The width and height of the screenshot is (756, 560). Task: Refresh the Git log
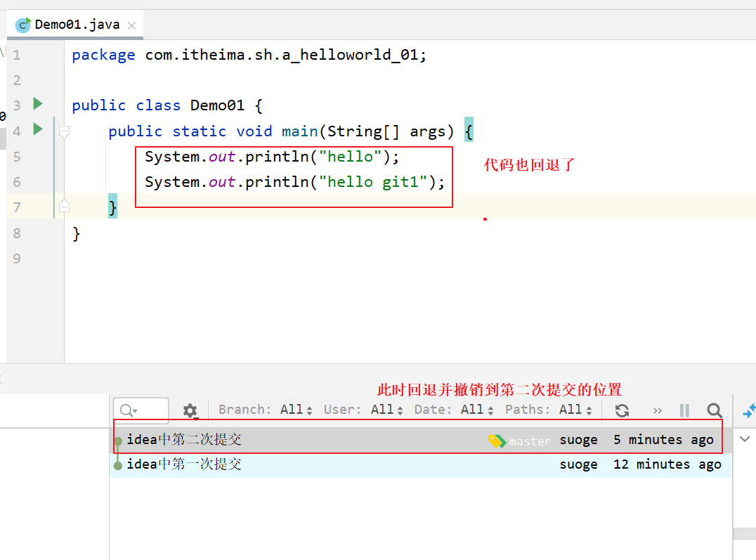(x=622, y=410)
